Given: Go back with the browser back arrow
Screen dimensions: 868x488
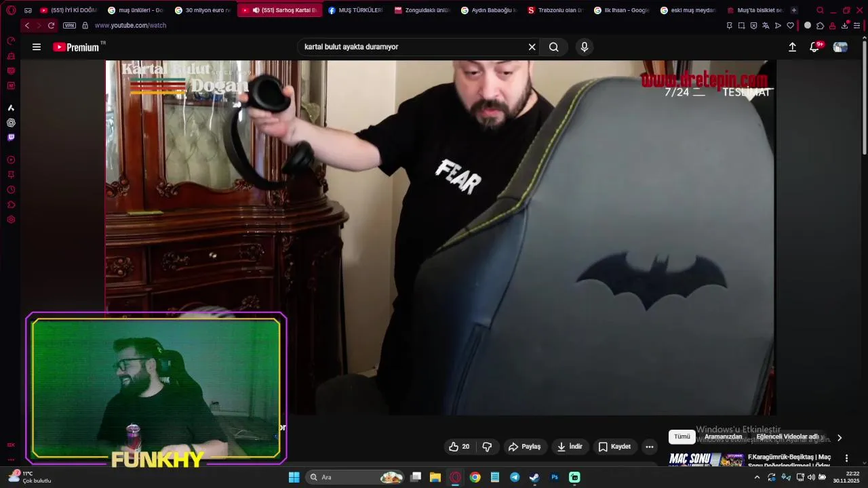Looking at the screenshot, I should click(x=27, y=25).
